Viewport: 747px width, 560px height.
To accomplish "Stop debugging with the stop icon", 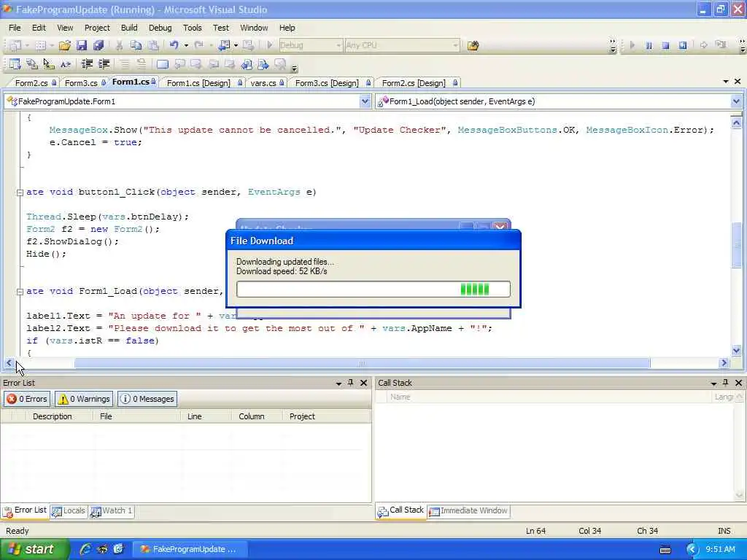I will 665,45.
